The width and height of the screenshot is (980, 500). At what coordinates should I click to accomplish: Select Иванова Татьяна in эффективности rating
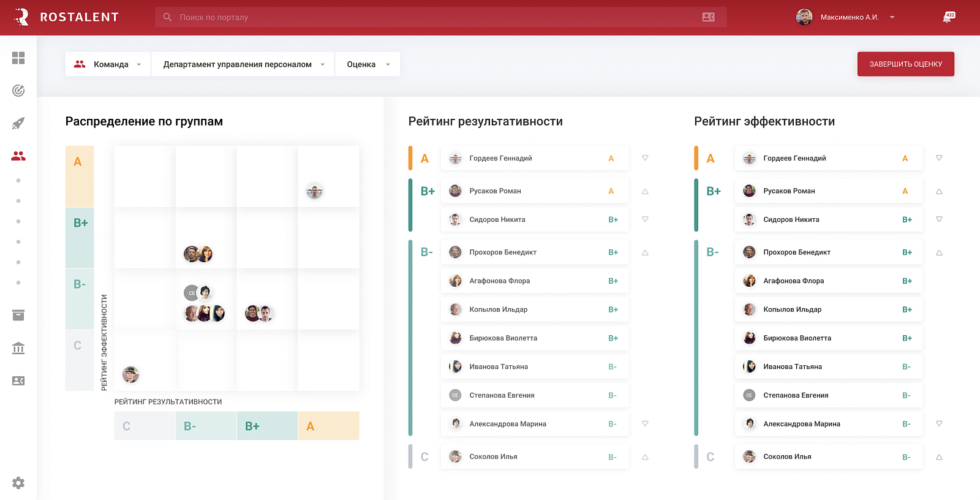829,366
